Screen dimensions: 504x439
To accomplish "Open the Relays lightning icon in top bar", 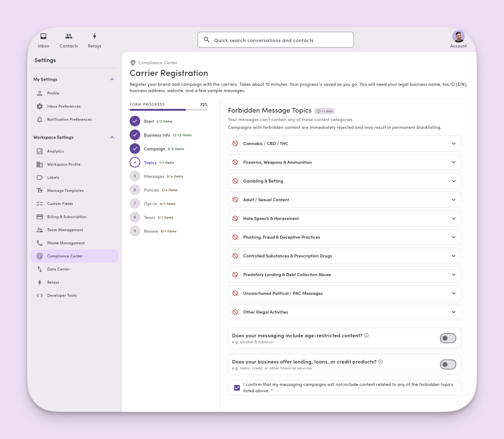I will coord(95,36).
